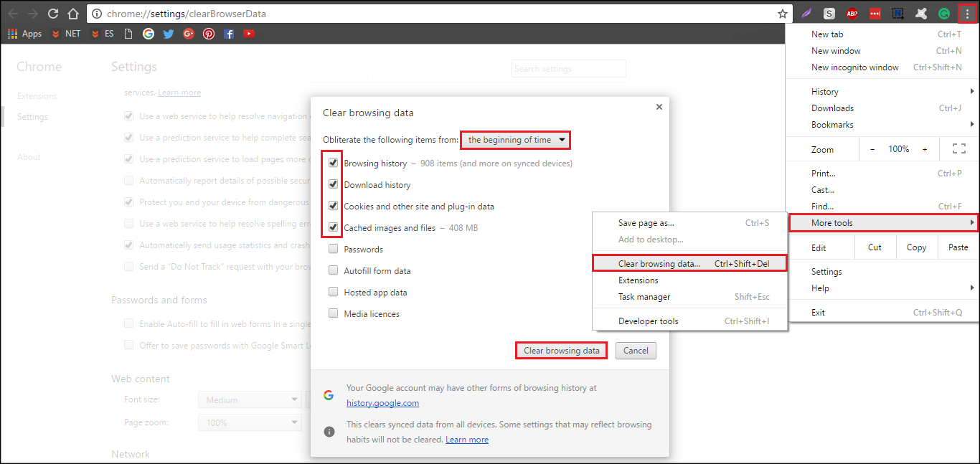
Task: Uncheck the Browsing history checkbox
Action: 333,163
